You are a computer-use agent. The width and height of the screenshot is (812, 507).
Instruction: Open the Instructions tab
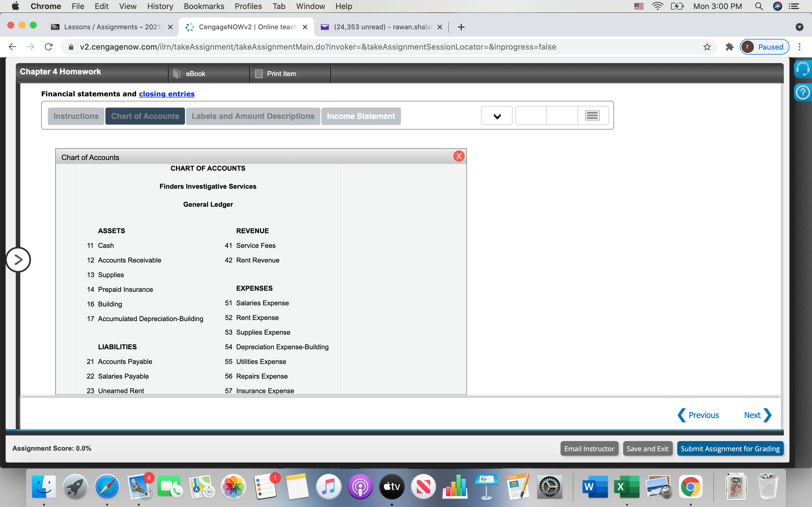tap(76, 116)
